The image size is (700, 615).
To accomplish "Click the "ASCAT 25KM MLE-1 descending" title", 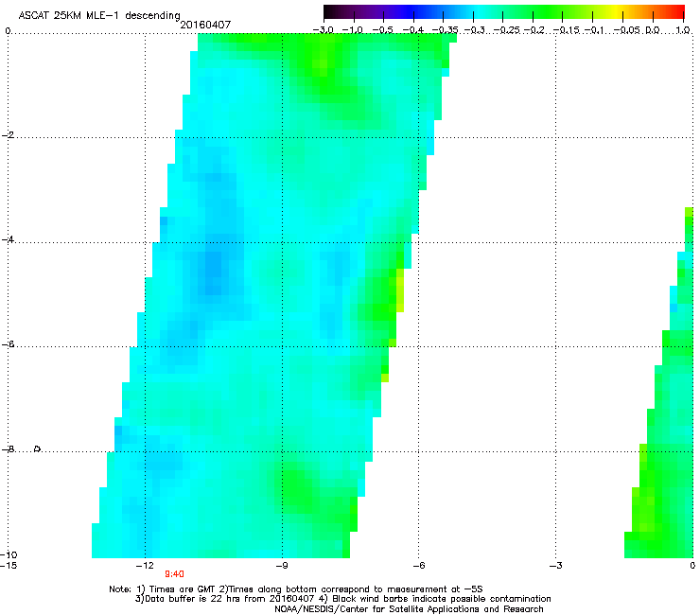I will (99, 16).
